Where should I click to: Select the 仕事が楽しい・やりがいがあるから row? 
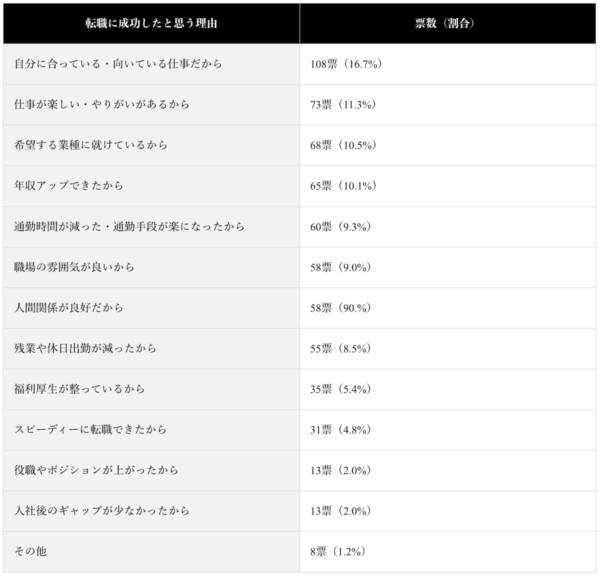click(x=300, y=104)
